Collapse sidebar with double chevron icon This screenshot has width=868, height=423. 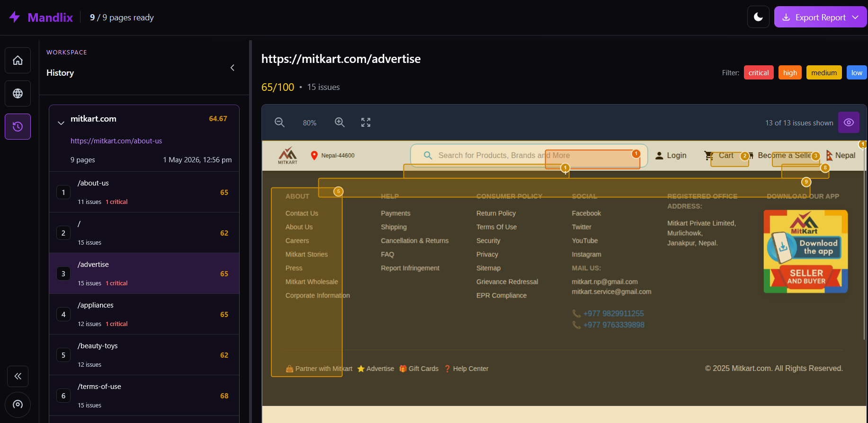point(18,376)
